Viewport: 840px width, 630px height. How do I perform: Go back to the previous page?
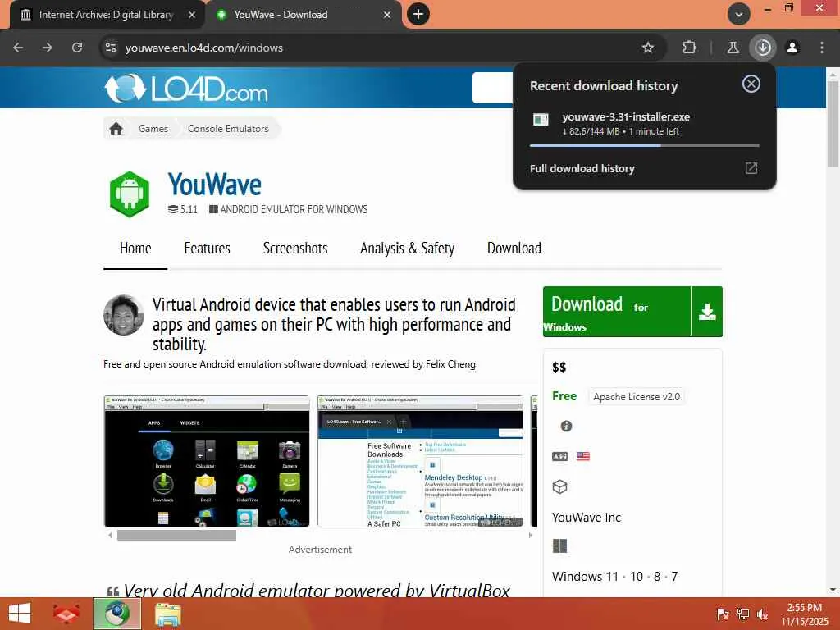(18, 48)
